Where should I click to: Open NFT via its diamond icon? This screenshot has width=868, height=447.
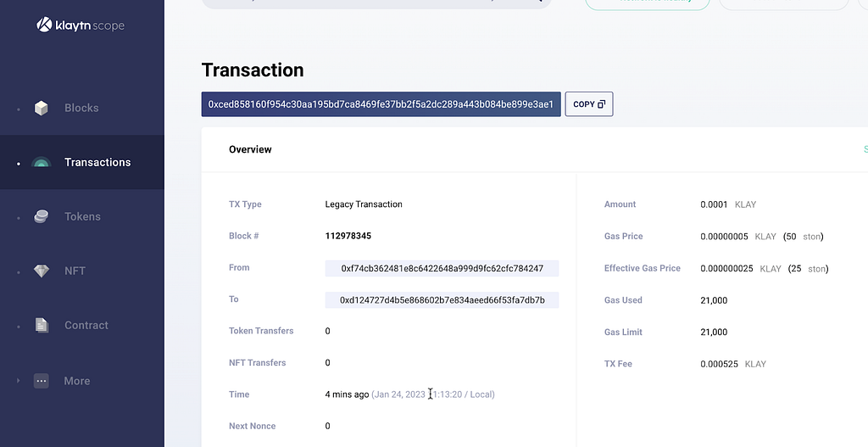[x=41, y=271]
